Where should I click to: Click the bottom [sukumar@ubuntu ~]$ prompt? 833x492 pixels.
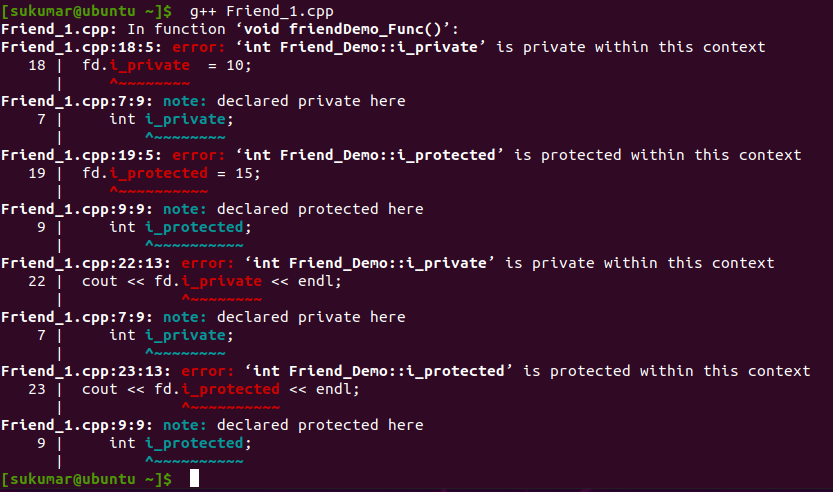pos(87,479)
